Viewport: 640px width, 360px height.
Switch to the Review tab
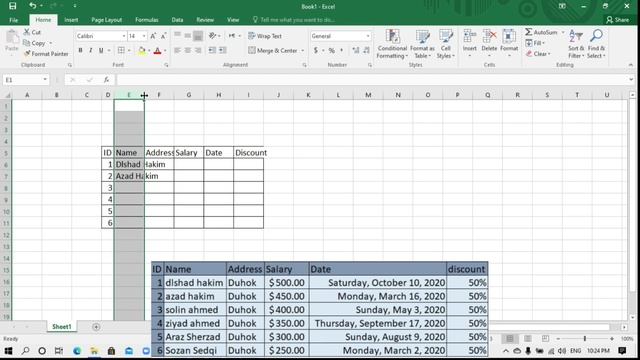coord(205,20)
